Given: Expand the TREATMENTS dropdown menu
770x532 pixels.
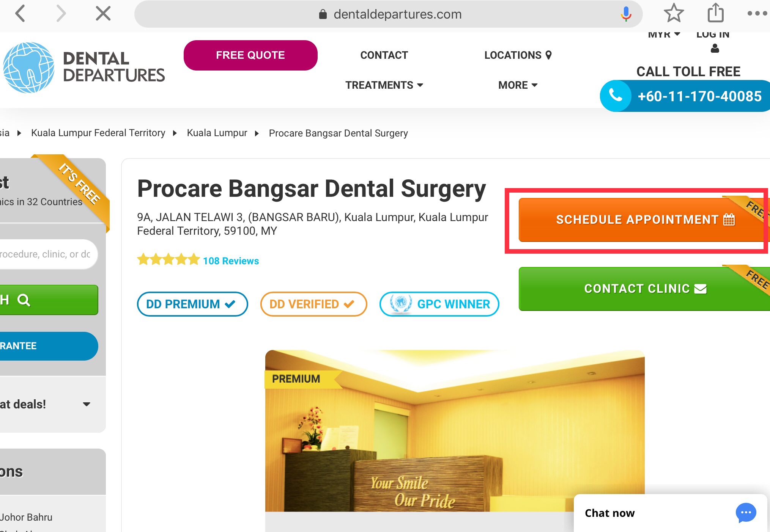Looking at the screenshot, I should click(384, 85).
